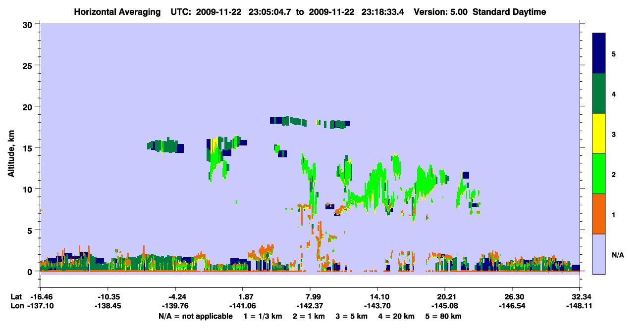Click colorbar label 5
The height and width of the screenshot is (330, 644).
coord(614,53)
